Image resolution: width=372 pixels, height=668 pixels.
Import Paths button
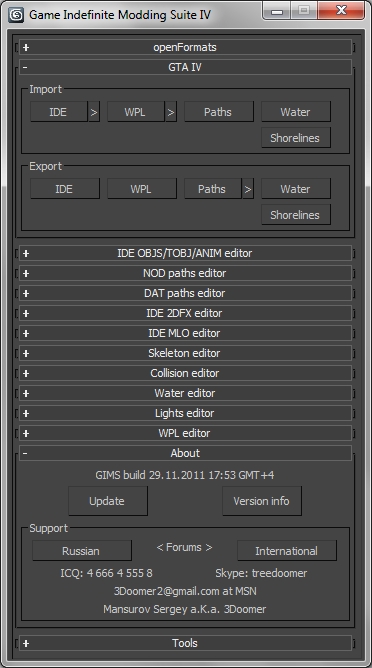click(219, 112)
